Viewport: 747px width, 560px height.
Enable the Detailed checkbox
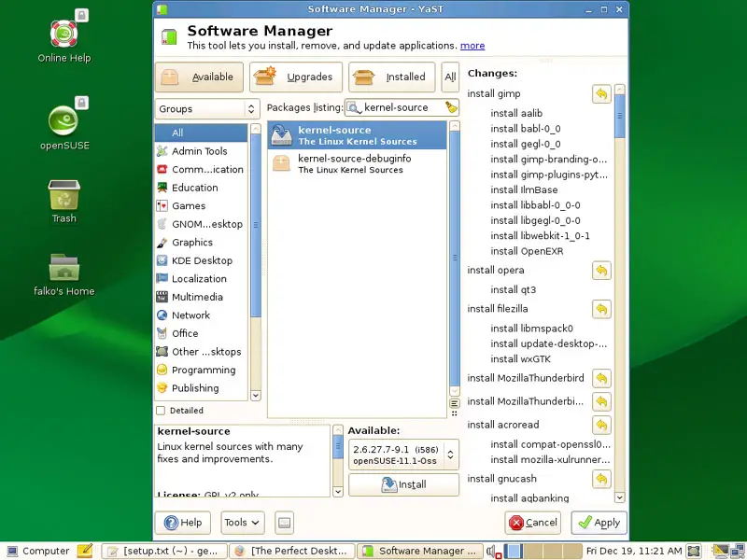(x=161, y=411)
